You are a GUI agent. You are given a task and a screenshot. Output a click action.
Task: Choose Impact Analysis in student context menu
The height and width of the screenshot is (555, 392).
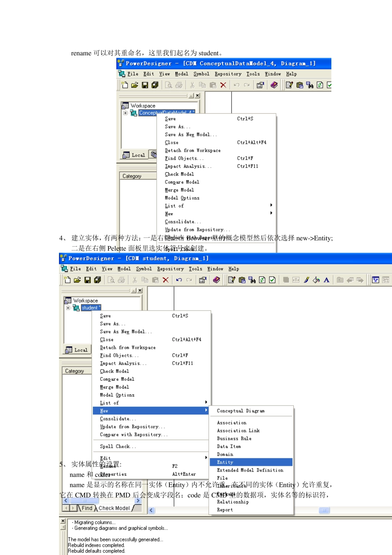(x=151, y=363)
